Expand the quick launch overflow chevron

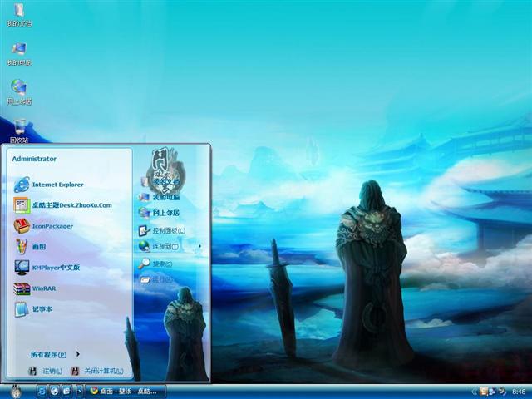pos(80,392)
